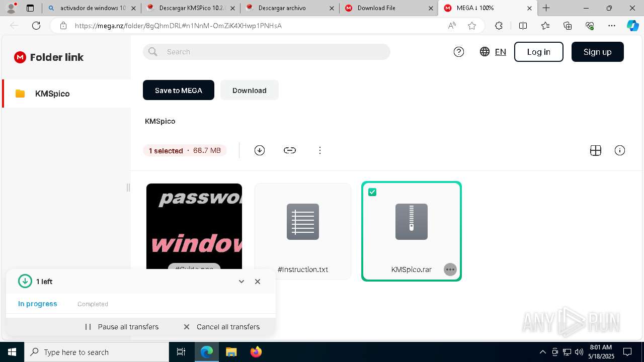Screen dimensions: 644x362
Task: Uncheck the KMSpico.rar selection checkbox
Action: (372, 192)
